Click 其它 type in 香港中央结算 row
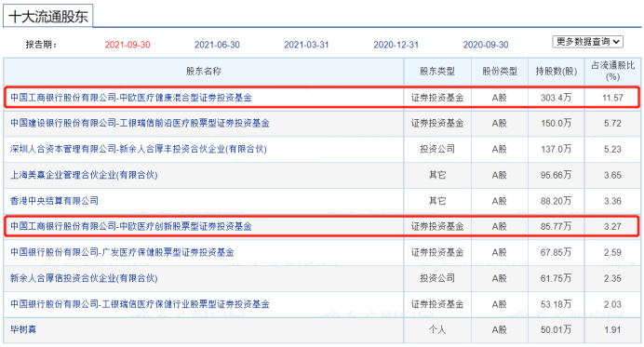This screenshot has height=347, width=644. [x=437, y=201]
